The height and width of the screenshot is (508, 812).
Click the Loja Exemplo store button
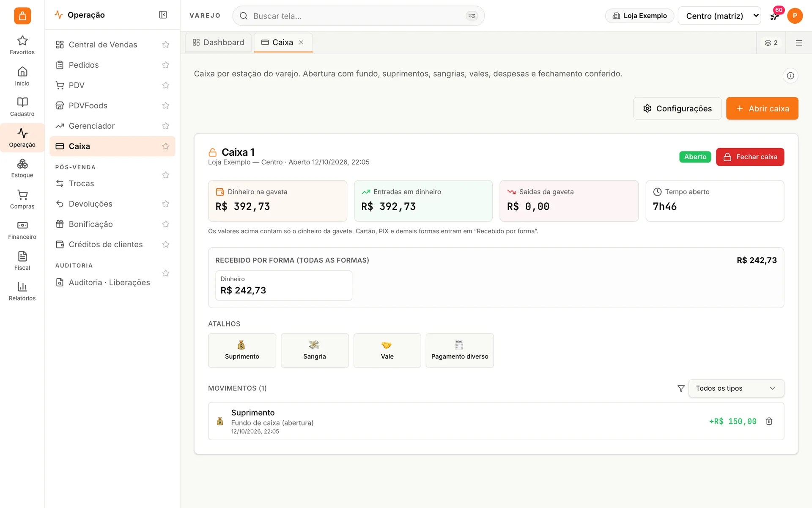pyautogui.click(x=639, y=16)
